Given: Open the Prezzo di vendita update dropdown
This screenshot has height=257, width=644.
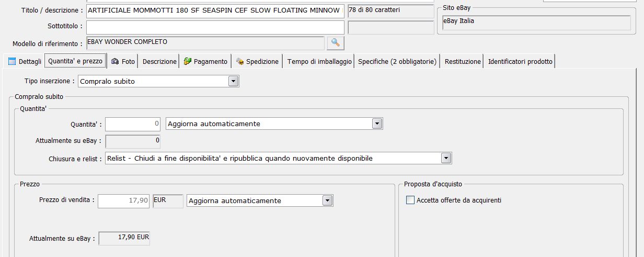Looking at the screenshot, I should pyautogui.click(x=327, y=200).
